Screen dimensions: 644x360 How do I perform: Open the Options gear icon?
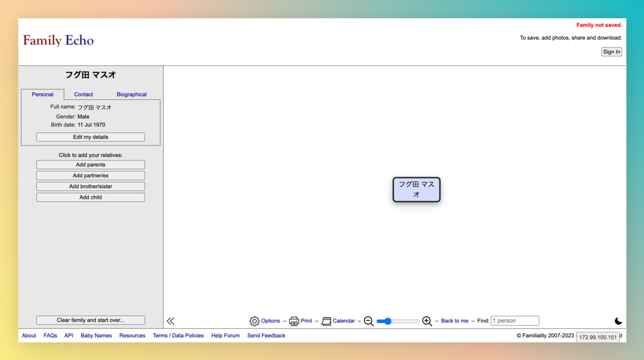point(254,321)
